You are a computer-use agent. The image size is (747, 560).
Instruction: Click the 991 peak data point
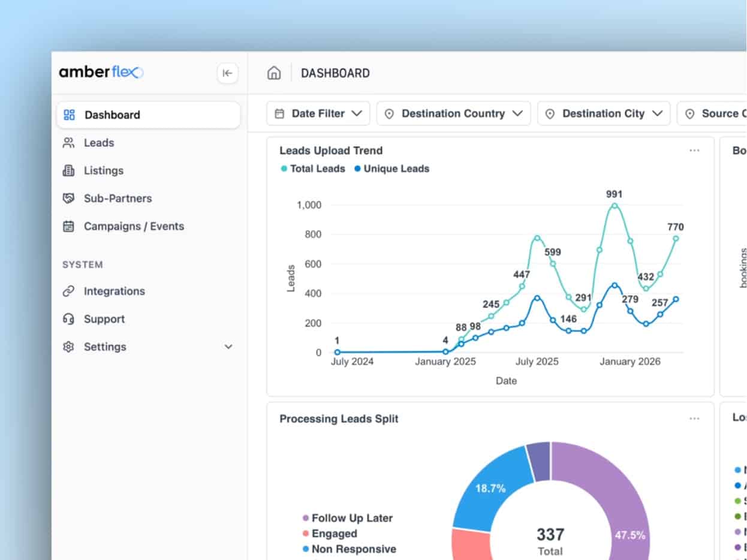pyautogui.click(x=615, y=206)
